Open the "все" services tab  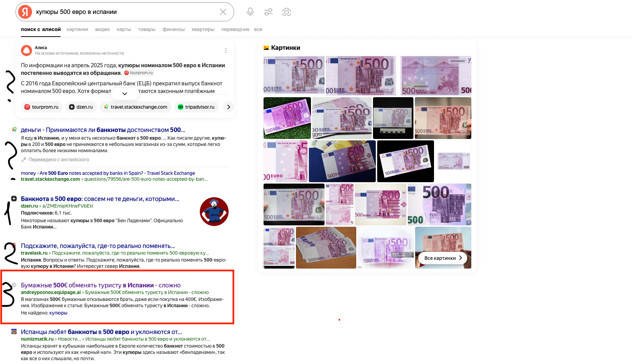[258, 29]
